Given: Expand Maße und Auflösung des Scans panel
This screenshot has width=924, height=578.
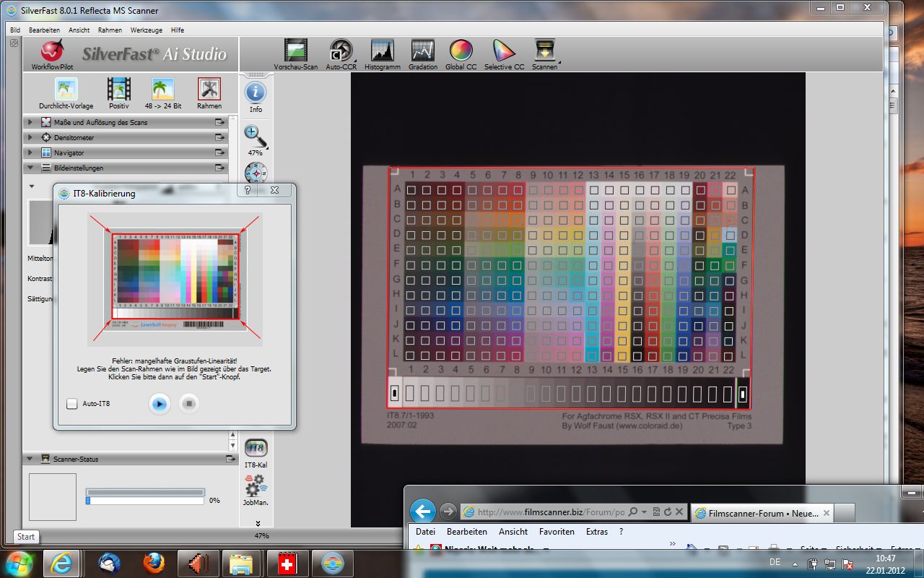Looking at the screenshot, I should pos(30,122).
